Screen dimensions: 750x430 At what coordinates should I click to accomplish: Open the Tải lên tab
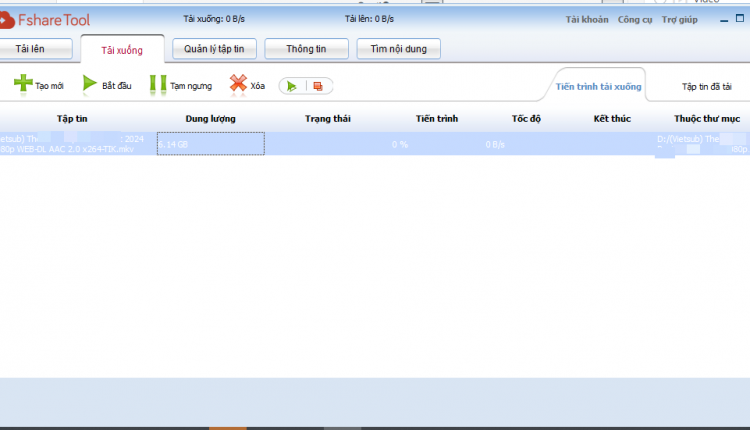[x=35, y=49]
